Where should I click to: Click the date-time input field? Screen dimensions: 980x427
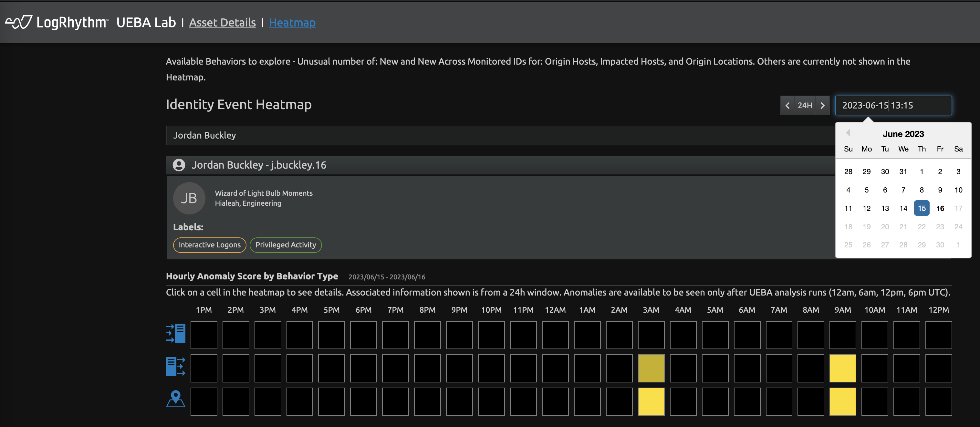[893, 105]
